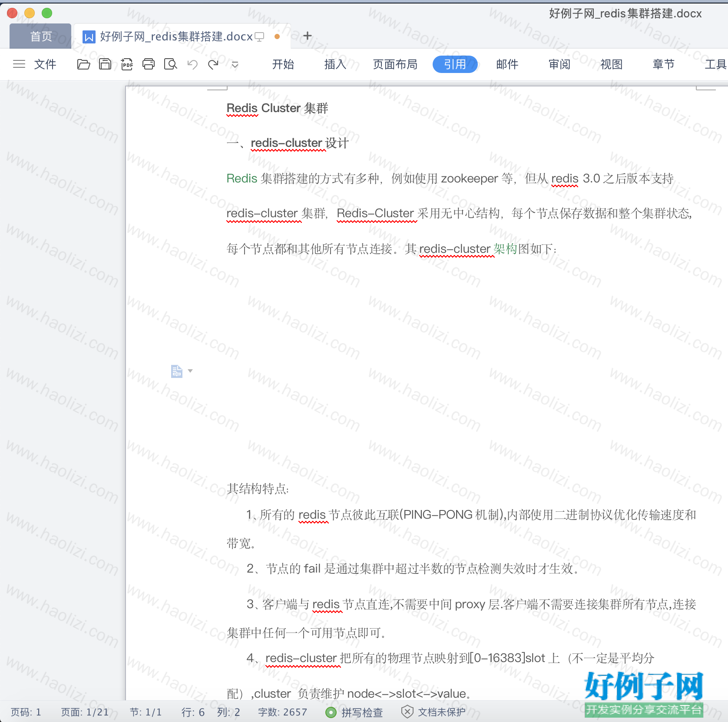Click the print icon
The image size is (728, 722).
pos(149,64)
